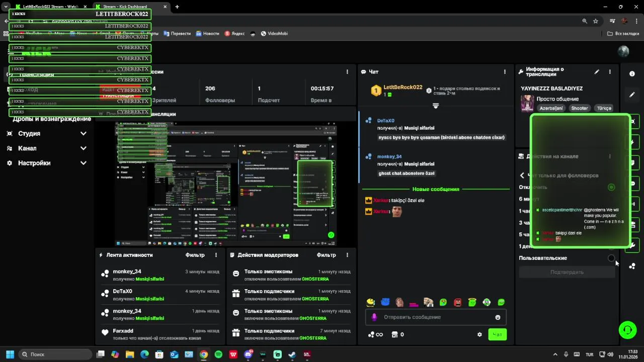The height and width of the screenshot is (362, 644).
Task: Open chat settings gear next to Чат button
Action: coord(479,334)
